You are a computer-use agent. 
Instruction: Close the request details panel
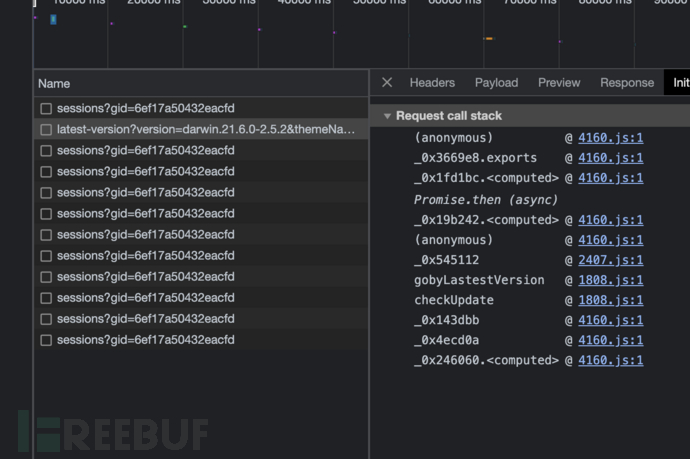387,83
